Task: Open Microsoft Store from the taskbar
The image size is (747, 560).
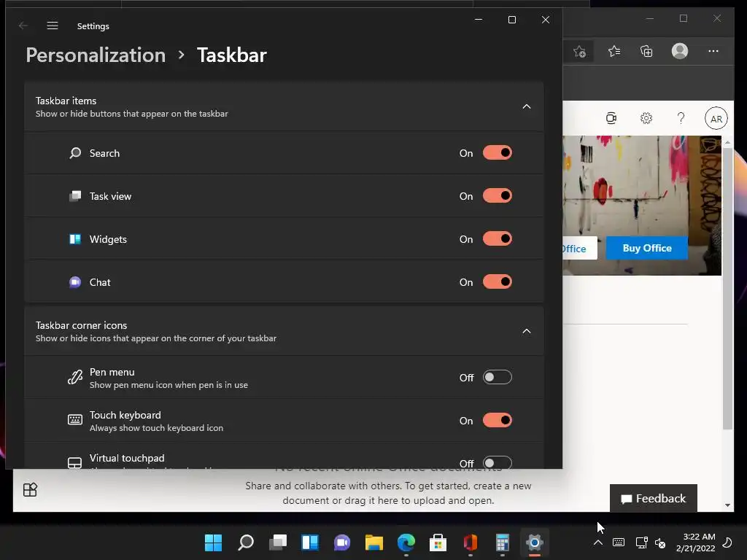Action: [438, 542]
